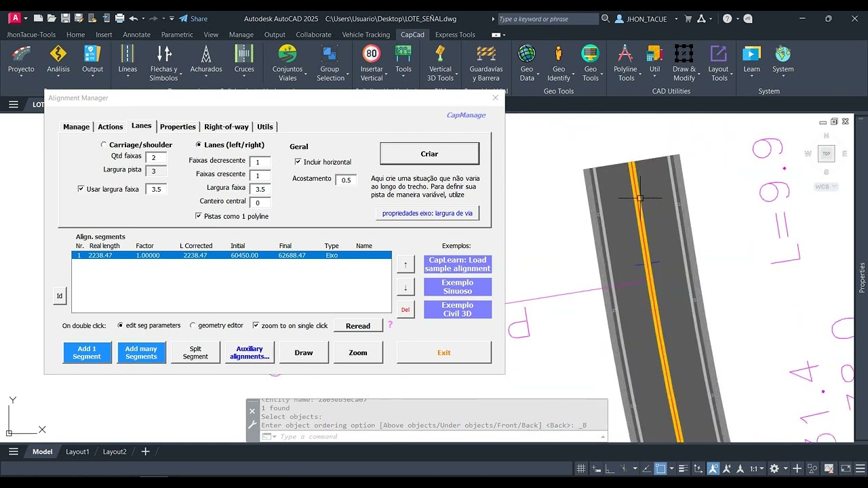Image resolution: width=868 pixels, height=488 pixels.
Task: Open the workspace switching gear icon
Action: (x=774, y=468)
